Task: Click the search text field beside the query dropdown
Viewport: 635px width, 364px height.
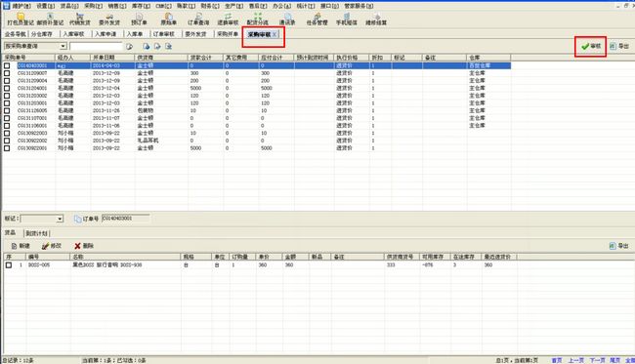Action: (x=96, y=46)
